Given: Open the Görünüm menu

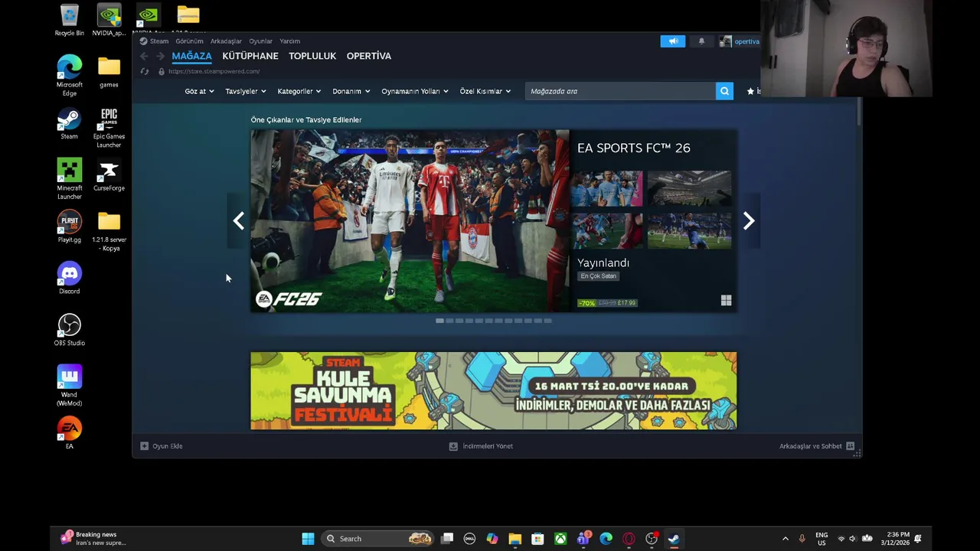Looking at the screenshot, I should tap(189, 41).
